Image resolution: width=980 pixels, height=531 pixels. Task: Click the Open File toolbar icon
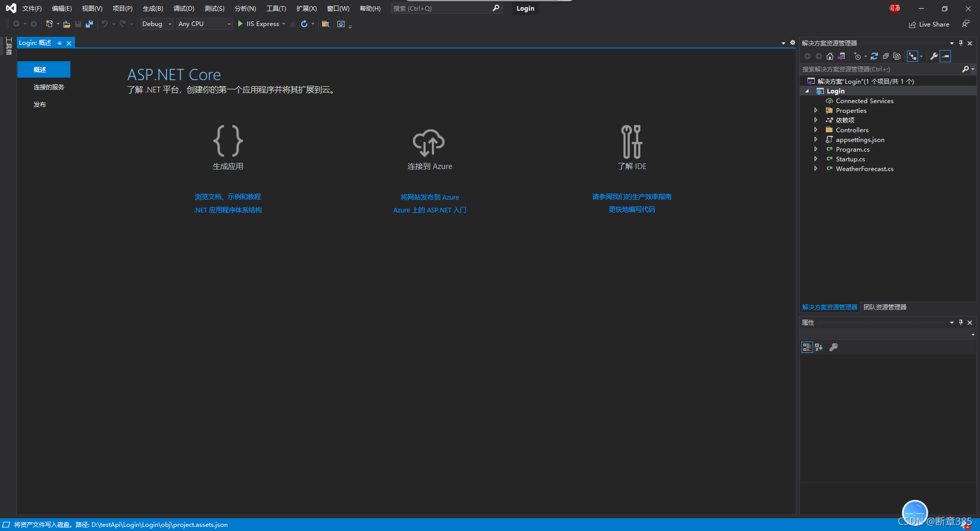click(66, 24)
